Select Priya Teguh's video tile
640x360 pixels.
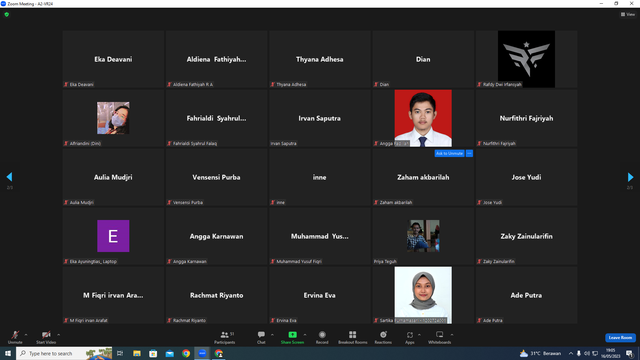pos(423,236)
